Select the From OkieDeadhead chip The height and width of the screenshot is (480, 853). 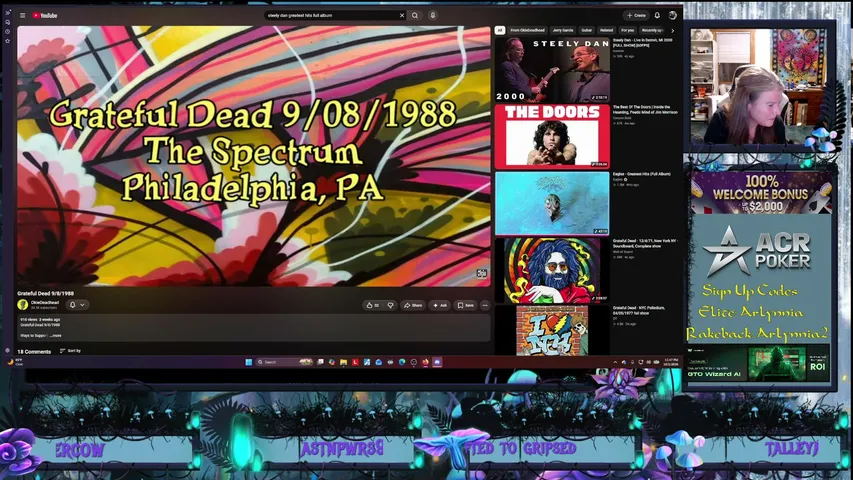click(527, 30)
